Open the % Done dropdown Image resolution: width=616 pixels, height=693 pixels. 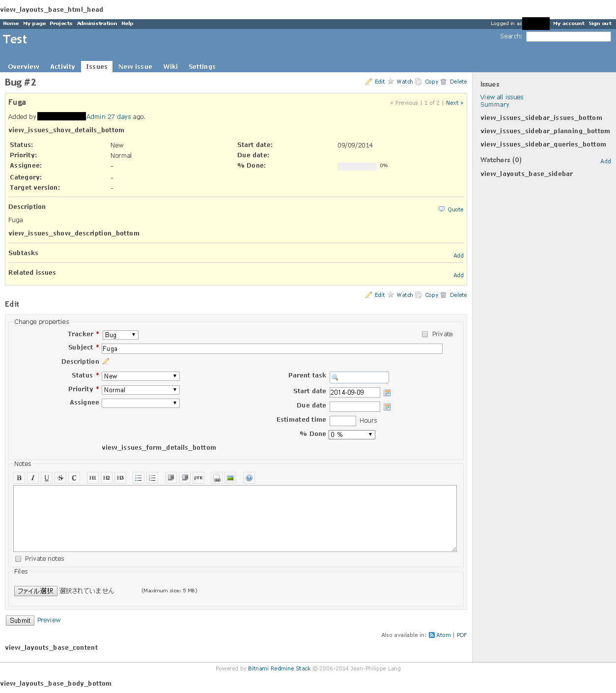click(351, 434)
